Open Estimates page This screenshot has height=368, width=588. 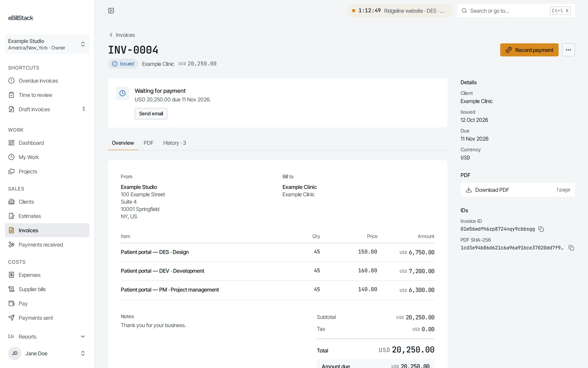tap(47, 216)
